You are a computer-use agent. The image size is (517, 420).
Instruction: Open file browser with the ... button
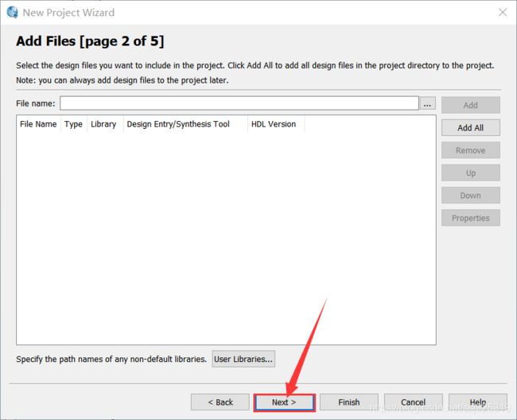click(x=427, y=103)
